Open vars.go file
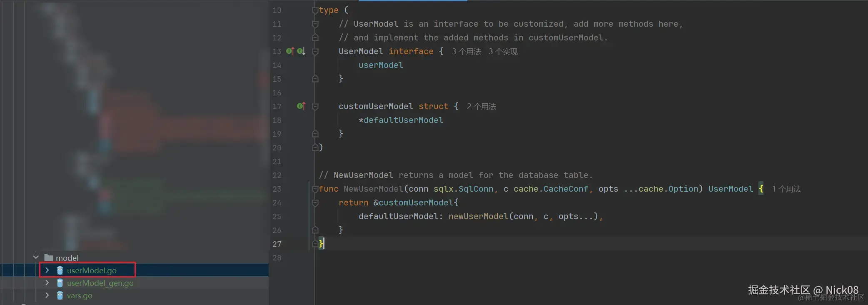 coord(80,295)
